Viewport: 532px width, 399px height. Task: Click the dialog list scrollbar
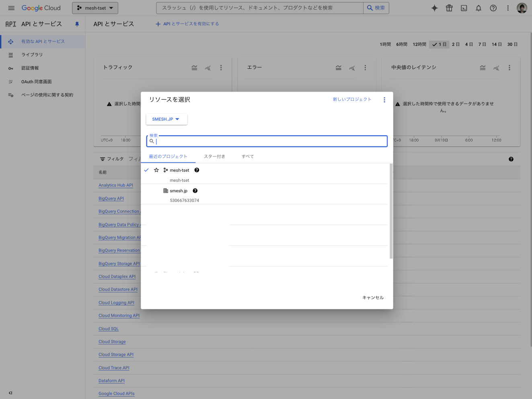[391, 211]
